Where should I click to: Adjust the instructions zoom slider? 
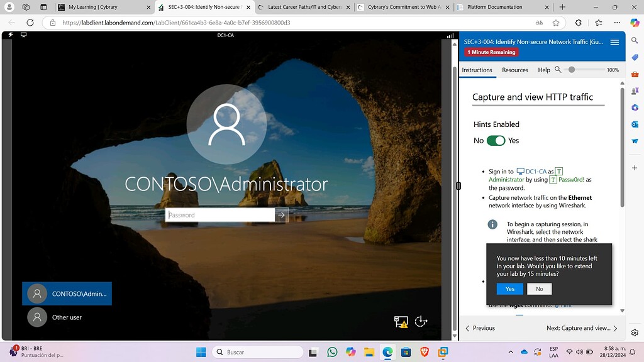tap(572, 70)
